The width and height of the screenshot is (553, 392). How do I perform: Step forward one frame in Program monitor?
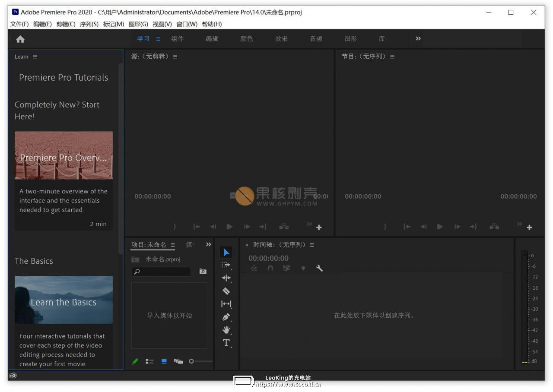tap(457, 227)
